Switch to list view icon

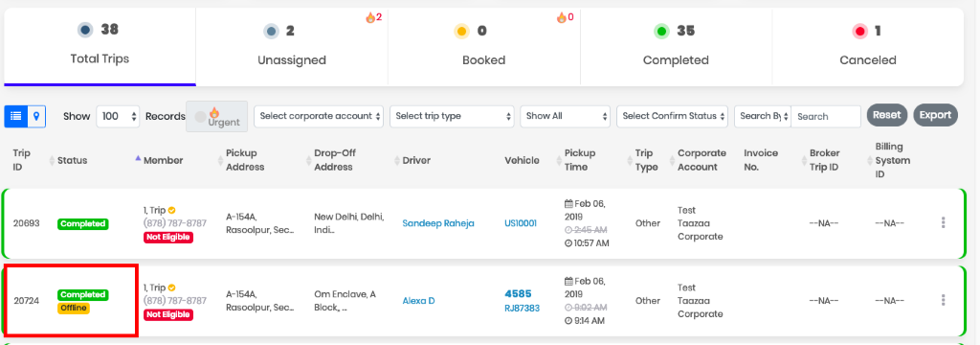[x=15, y=116]
